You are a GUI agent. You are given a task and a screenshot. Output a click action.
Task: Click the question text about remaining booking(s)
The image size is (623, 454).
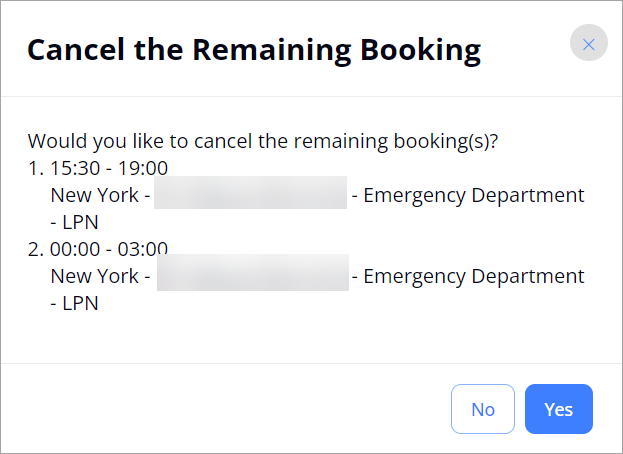pyautogui.click(x=263, y=141)
